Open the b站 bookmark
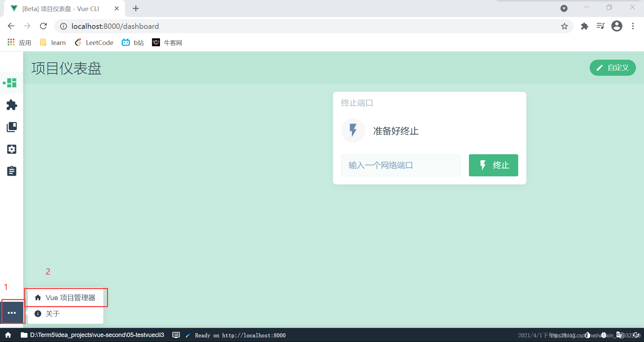 pos(133,43)
